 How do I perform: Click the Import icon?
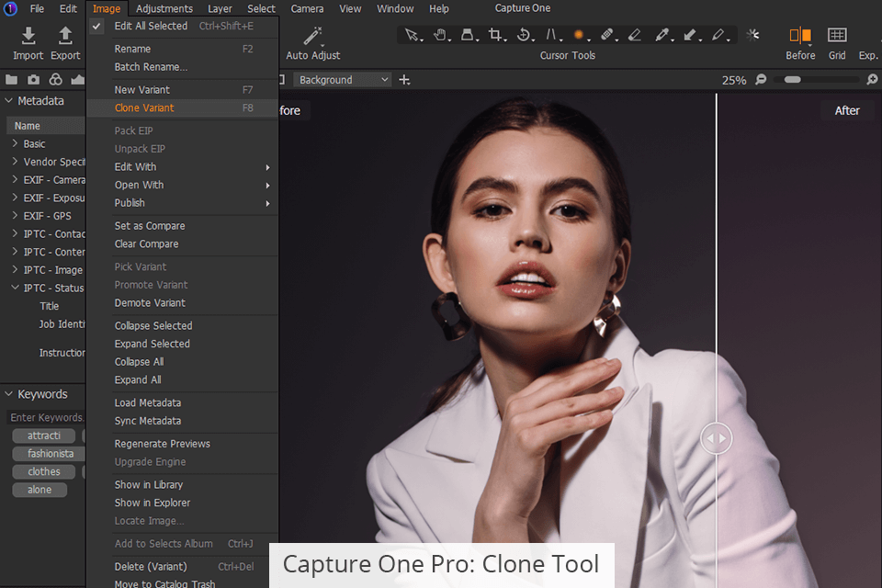[28, 36]
